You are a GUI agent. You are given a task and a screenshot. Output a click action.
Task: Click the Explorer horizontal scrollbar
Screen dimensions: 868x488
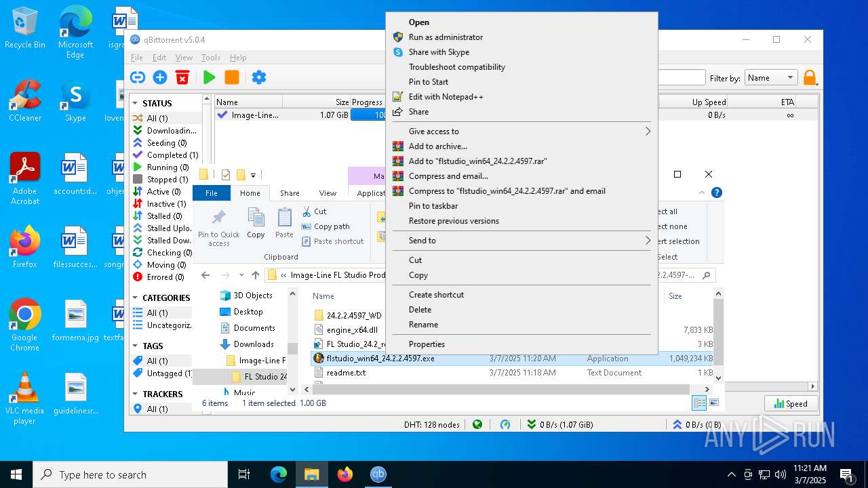point(502,389)
